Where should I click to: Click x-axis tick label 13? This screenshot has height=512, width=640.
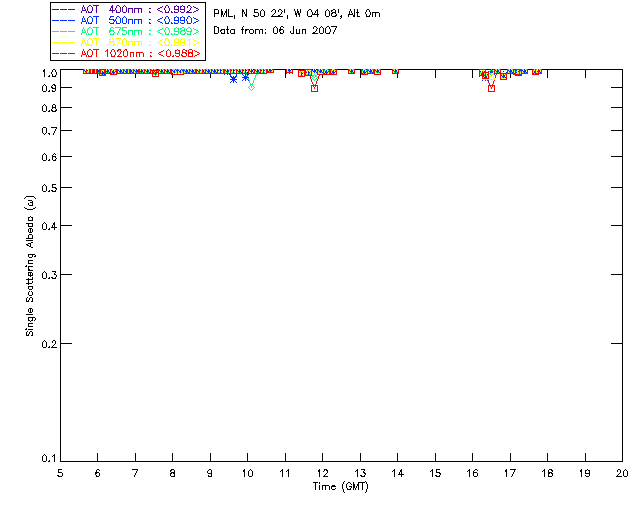pyautogui.click(x=360, y=473)
